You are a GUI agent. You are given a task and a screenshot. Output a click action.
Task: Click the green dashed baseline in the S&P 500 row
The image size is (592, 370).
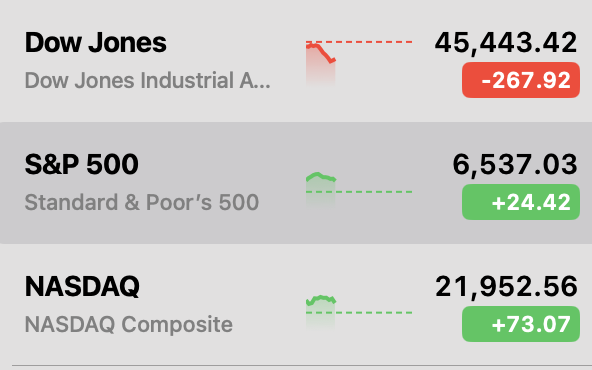(x=359, y=192)
